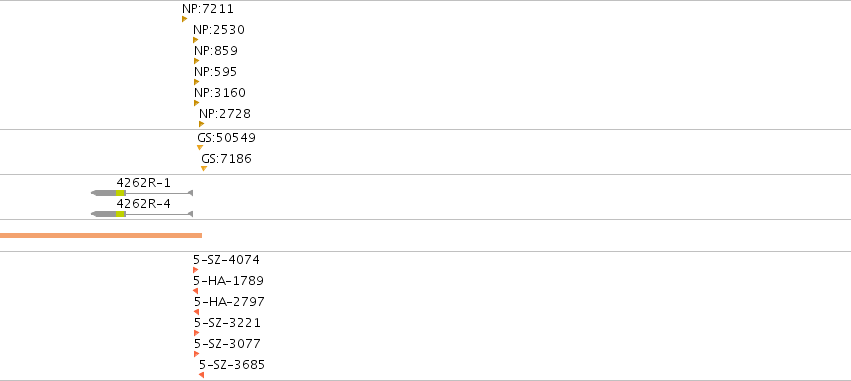This screenshot has width=851, height=381.
Task: Select the NP:595 arrow glyph
Action: tap(196, 82)
